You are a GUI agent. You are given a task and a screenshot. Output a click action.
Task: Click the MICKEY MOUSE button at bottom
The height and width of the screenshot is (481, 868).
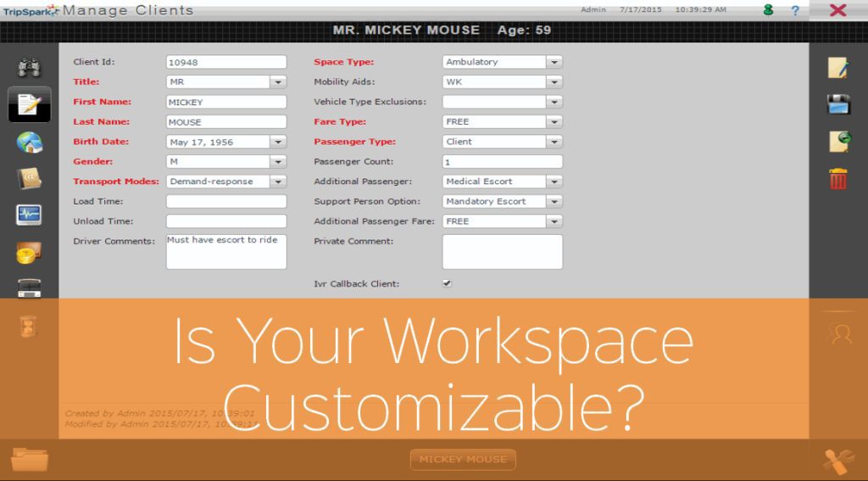[x=463, y=460]
